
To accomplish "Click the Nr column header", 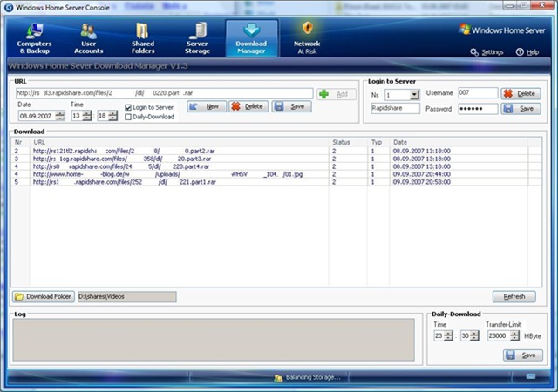I will (21, 142).
